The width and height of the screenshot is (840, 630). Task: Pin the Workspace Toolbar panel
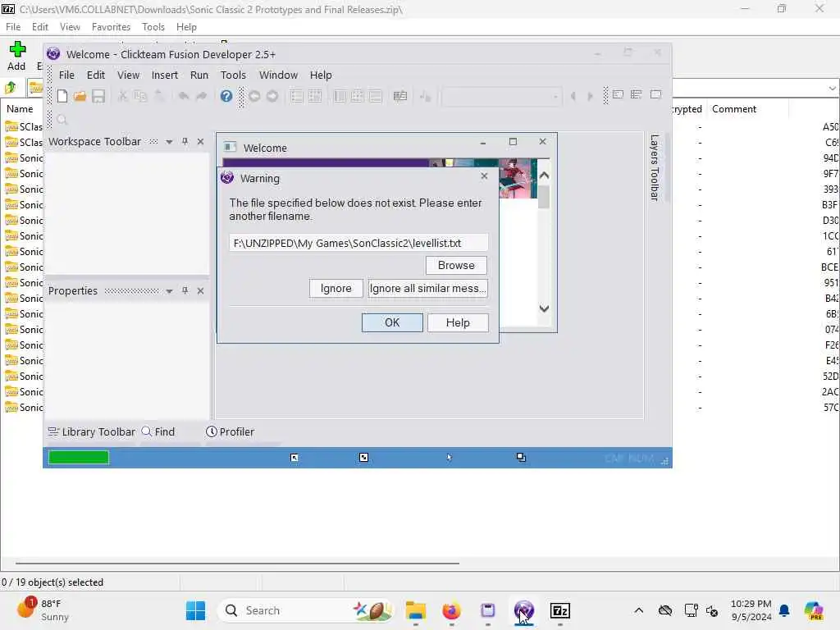point(185,141)
